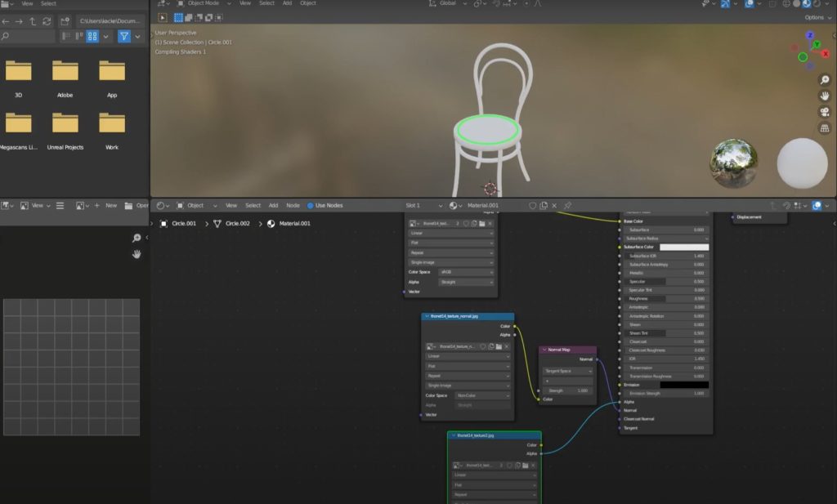Enable the Use Nodes checkbox

pos(311,206)
